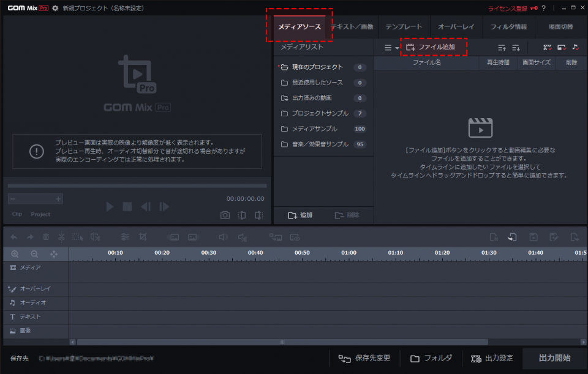
Task: Stop the preview playback
Action: [x=127, y=206]
